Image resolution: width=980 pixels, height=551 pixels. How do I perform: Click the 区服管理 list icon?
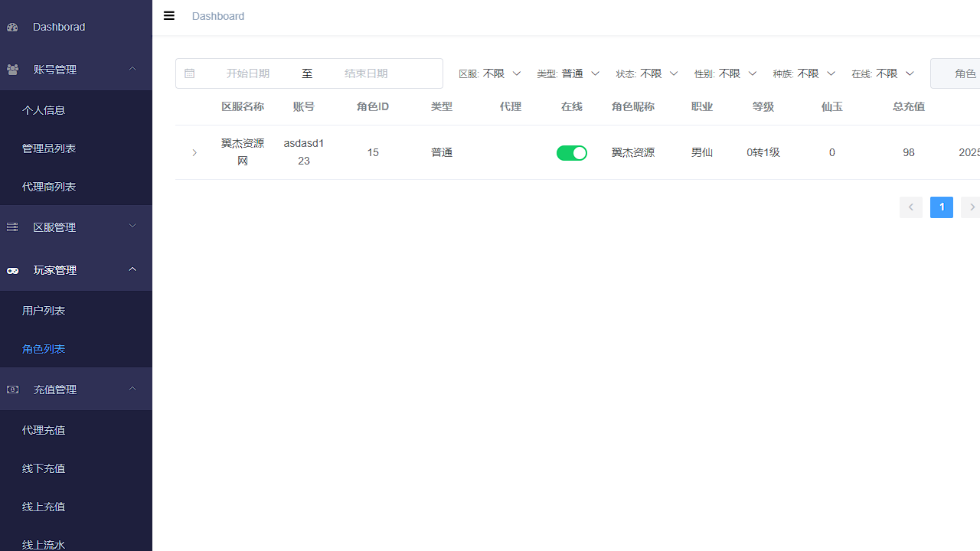click(x=12, y=227)
